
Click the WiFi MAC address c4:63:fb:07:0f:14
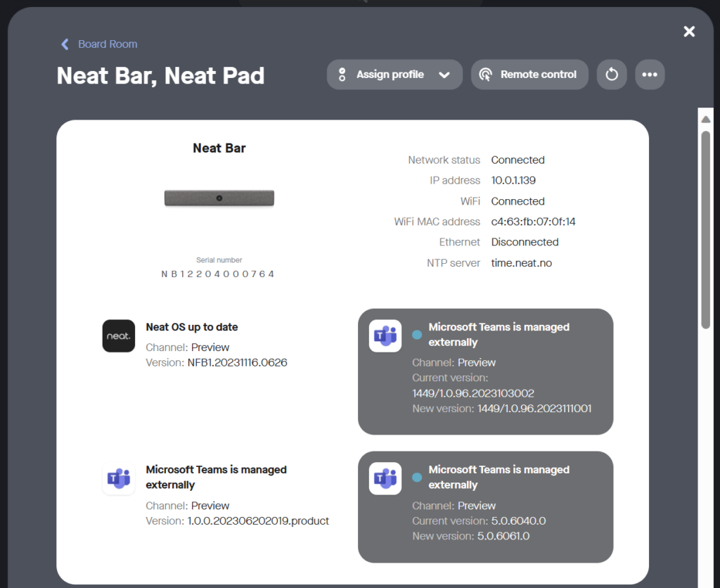point(533,222)
